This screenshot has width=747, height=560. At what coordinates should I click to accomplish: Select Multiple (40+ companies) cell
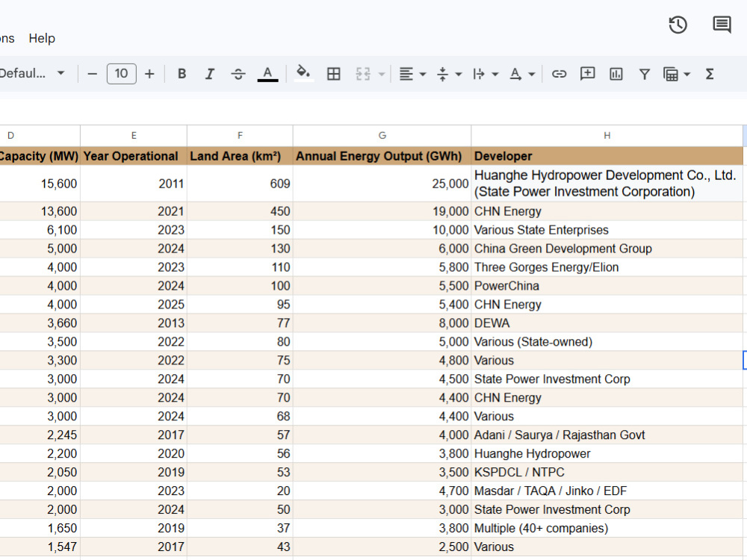click(x=607, y=528)
